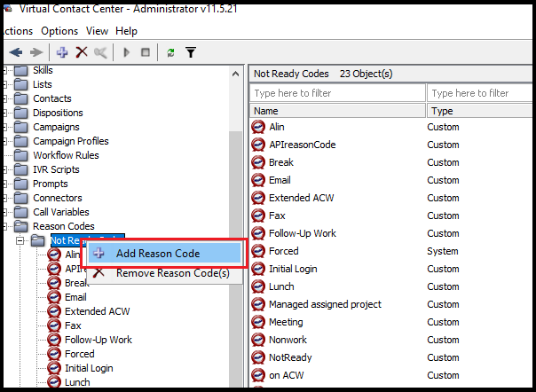
Task: Click the blue plus add icon in toolbar
Action: [62, 52]
